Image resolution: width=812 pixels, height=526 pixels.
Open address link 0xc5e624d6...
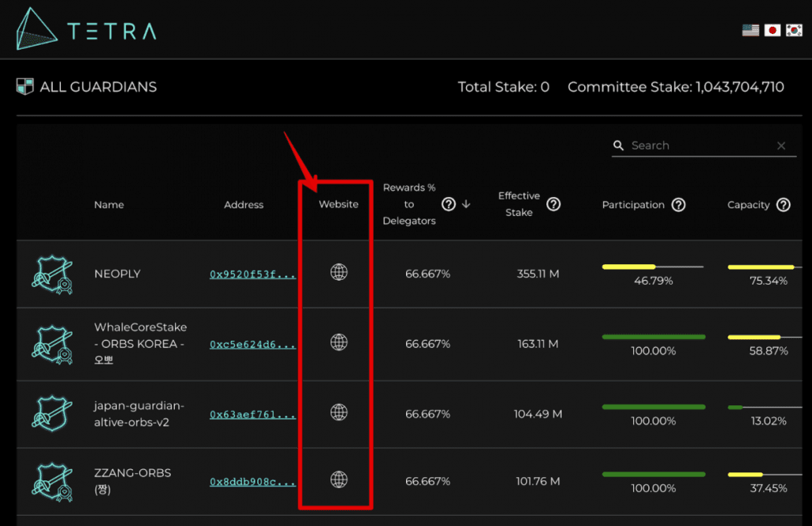253,344
